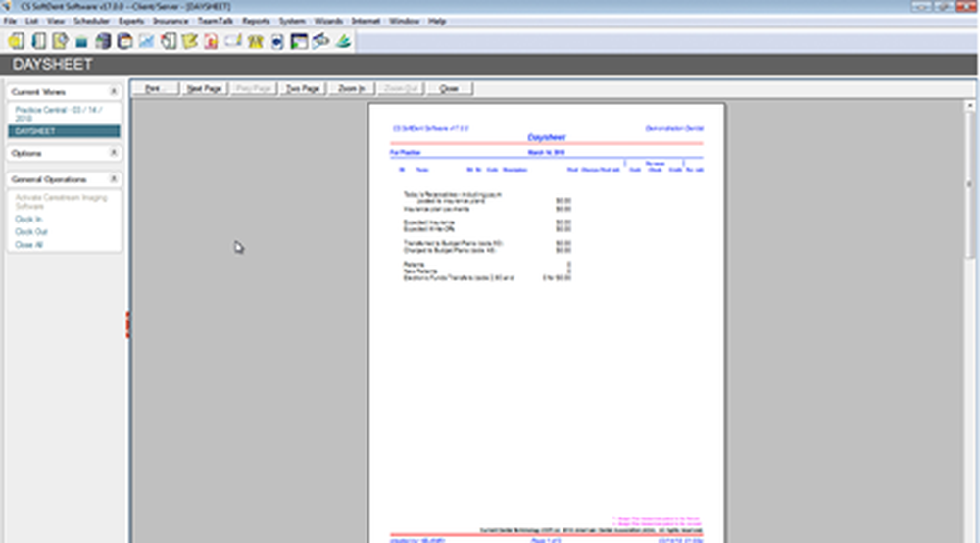
Task: Close the daysheet print preview
Action: pyautogui.click(x=450, y=89)
